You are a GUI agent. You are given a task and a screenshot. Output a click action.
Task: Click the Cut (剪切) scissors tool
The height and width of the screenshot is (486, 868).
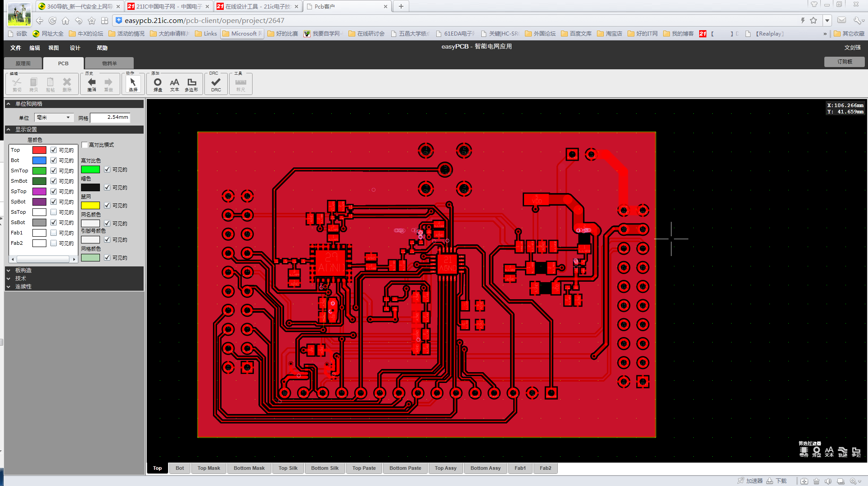click(17, 84)
